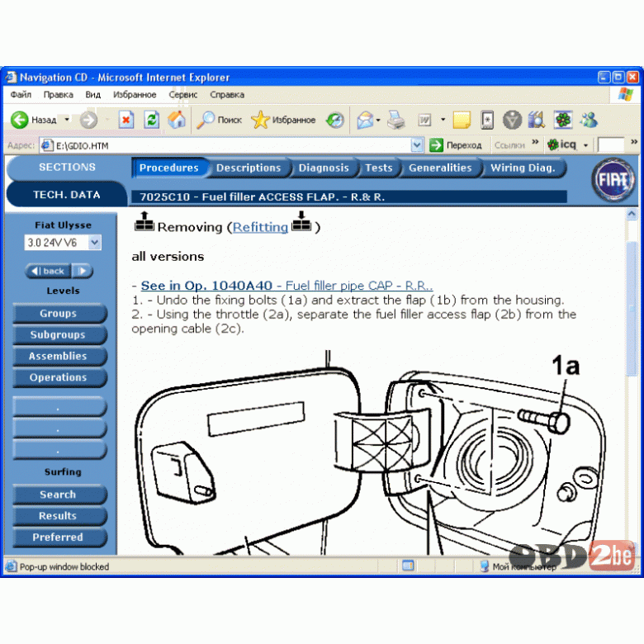The height and width of the screenshot is (644, 644).
Task: Click the research books magnifier icon
Action: [x=537, y=120]
